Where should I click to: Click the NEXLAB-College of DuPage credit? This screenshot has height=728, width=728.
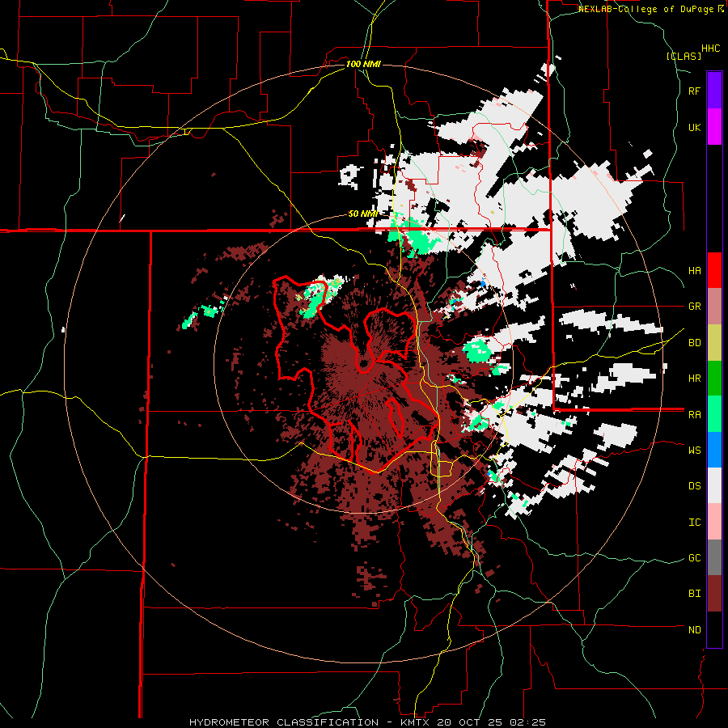point(647,9)
